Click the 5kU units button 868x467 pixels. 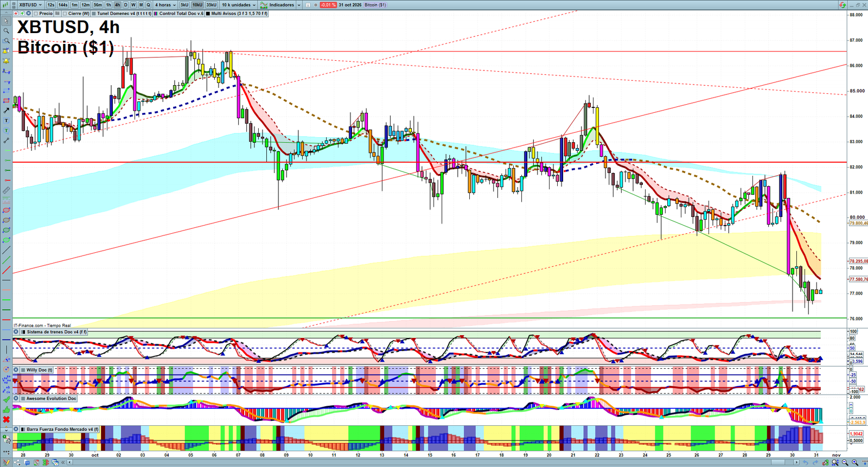[x=184, y=5]
